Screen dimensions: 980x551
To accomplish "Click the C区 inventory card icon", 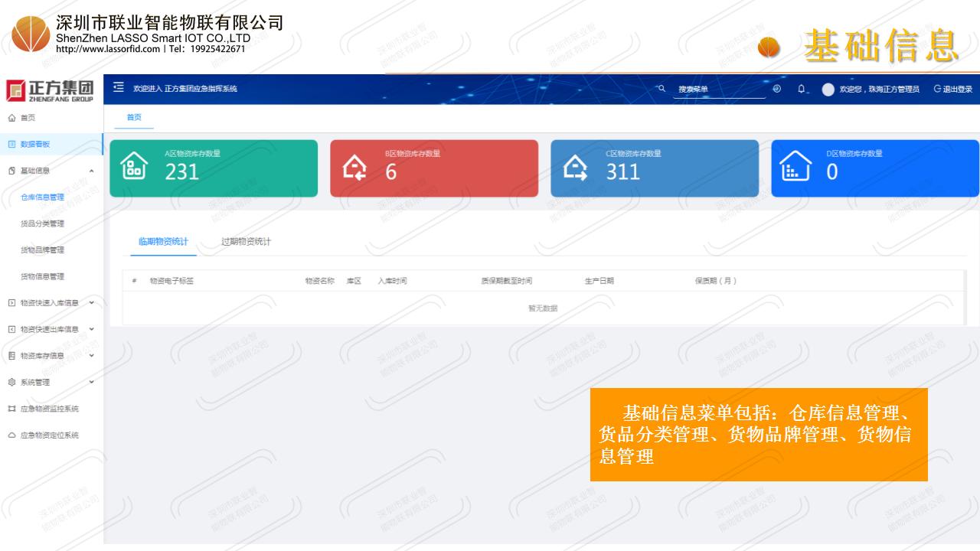I will click(576, 168).
